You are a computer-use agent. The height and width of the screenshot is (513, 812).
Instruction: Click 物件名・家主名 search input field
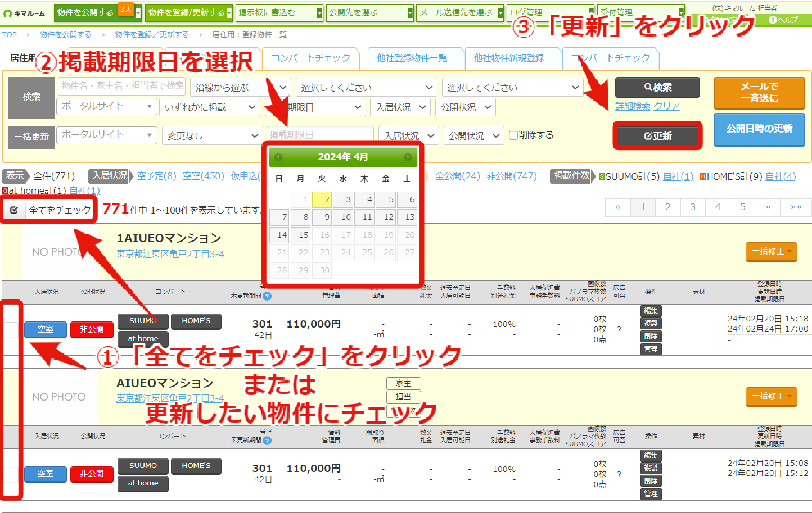121,85
